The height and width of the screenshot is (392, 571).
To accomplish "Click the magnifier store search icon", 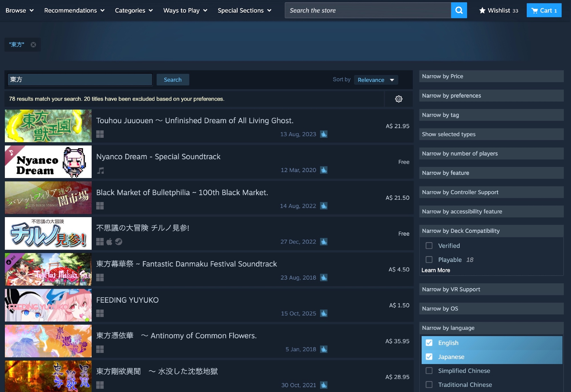I will click(x=459, y=10).
